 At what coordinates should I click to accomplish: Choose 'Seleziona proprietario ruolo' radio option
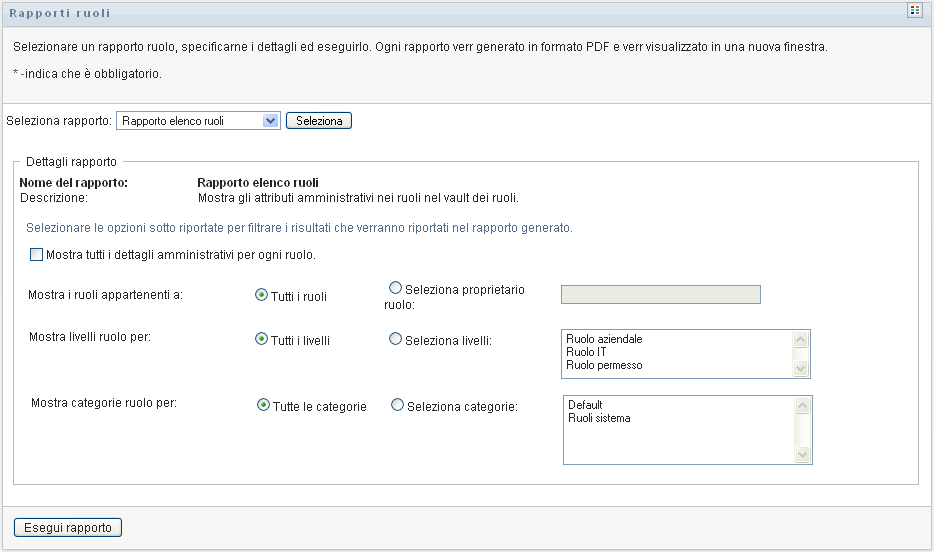coord(395,289)
